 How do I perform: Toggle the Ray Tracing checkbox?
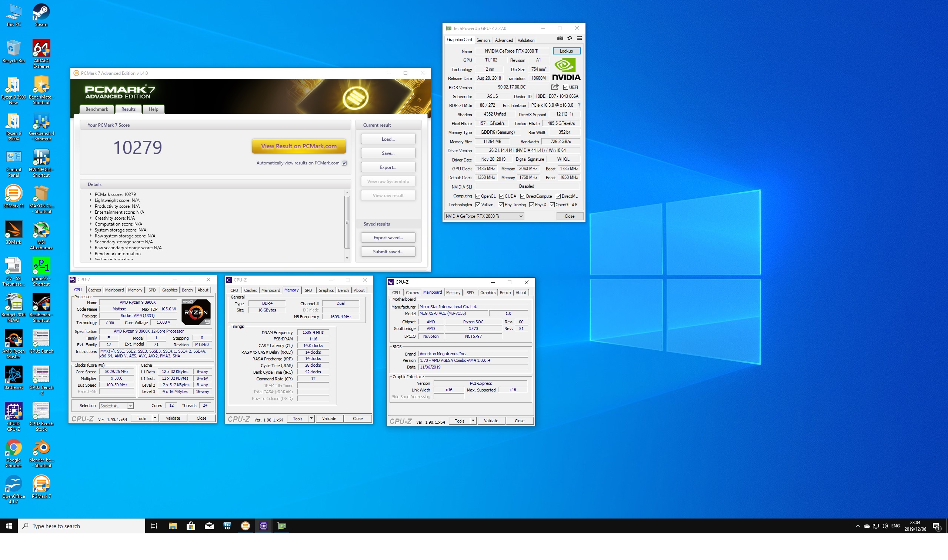[501, 205]
